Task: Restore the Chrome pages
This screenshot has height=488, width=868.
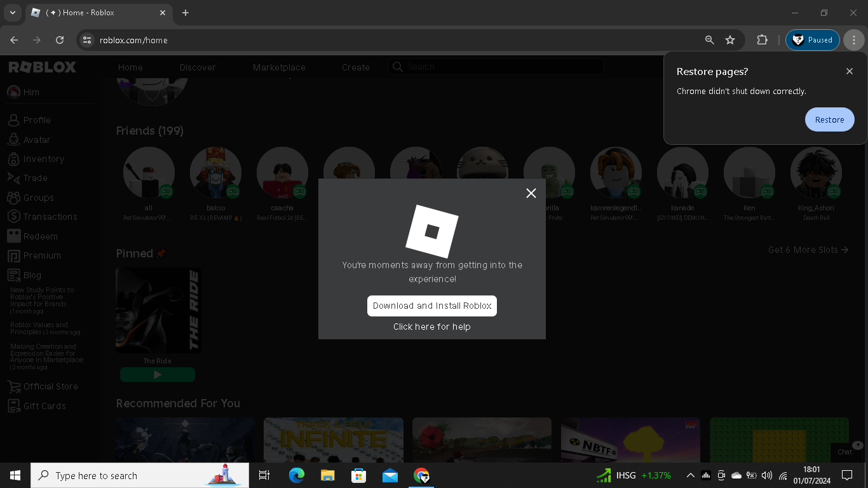Action: click(829, 119)
